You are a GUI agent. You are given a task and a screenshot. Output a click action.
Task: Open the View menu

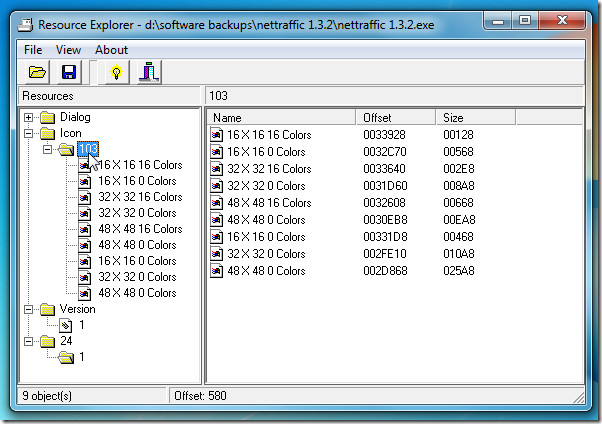(68, 49)
